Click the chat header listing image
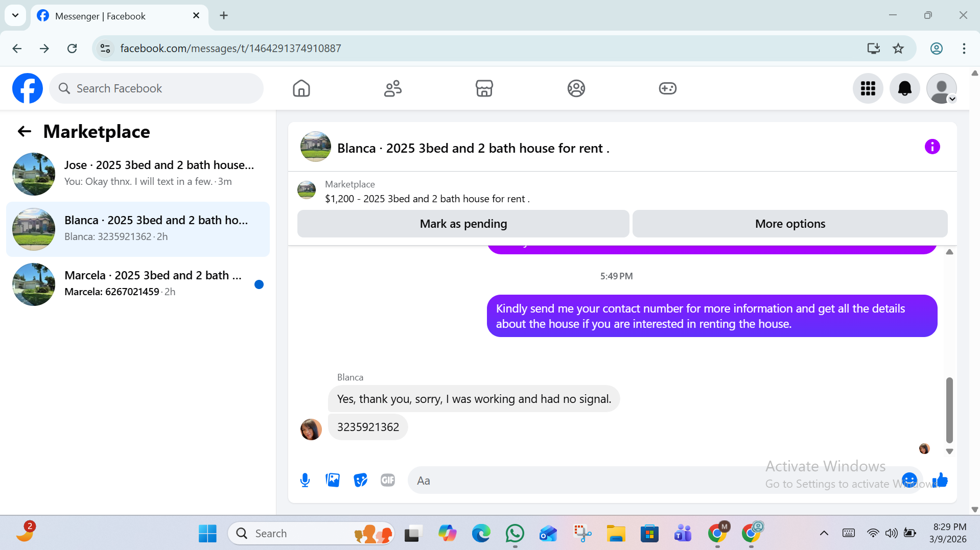This screenshot has height=550, width=980. click(x=315, y=147)
